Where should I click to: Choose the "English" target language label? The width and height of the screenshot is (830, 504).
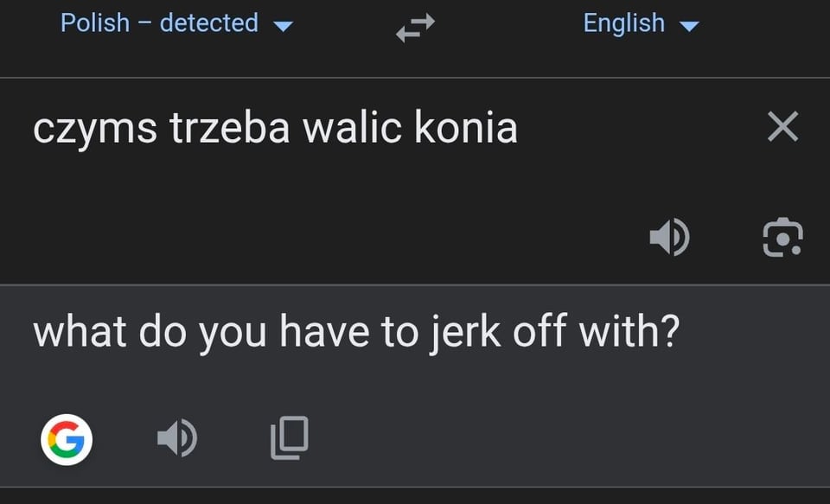(623, 22)
